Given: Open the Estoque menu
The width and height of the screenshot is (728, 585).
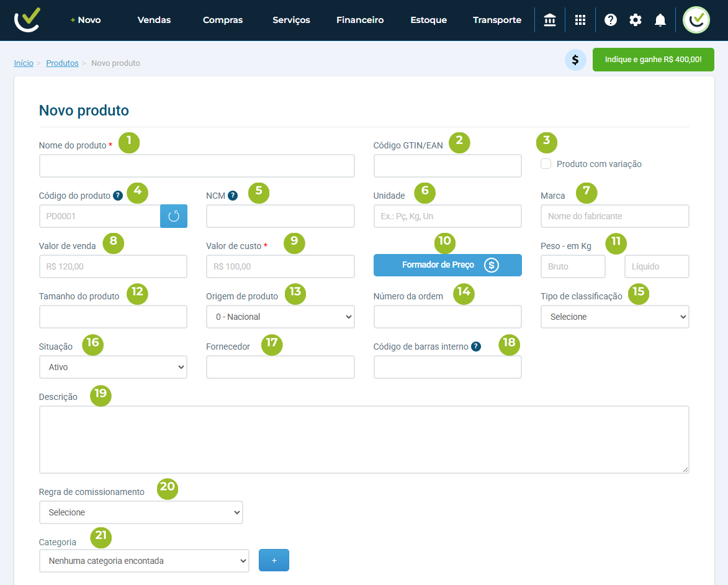Looking at the screenshot, I should tap(428, 20).
